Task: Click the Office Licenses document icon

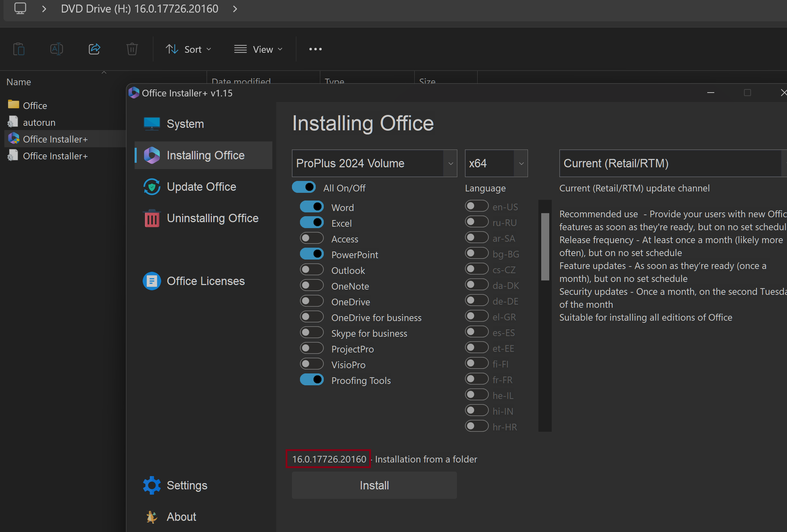Action: pyautogui.click(x=152, y=281)
